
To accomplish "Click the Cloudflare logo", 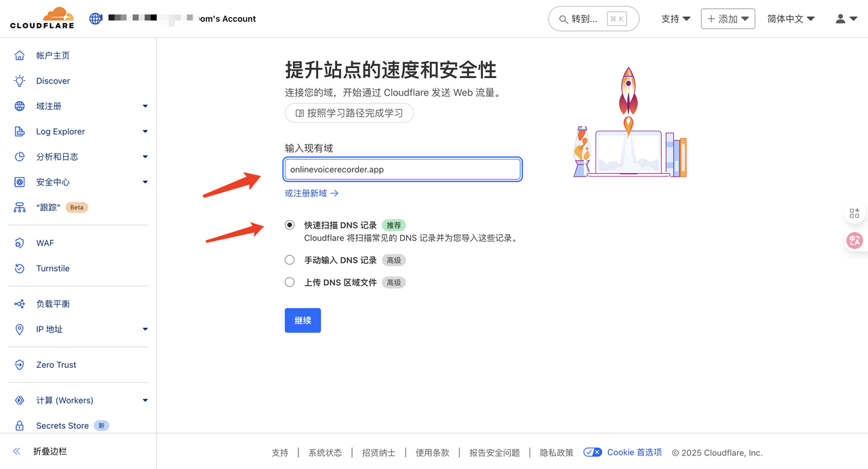I will point(41,18).
